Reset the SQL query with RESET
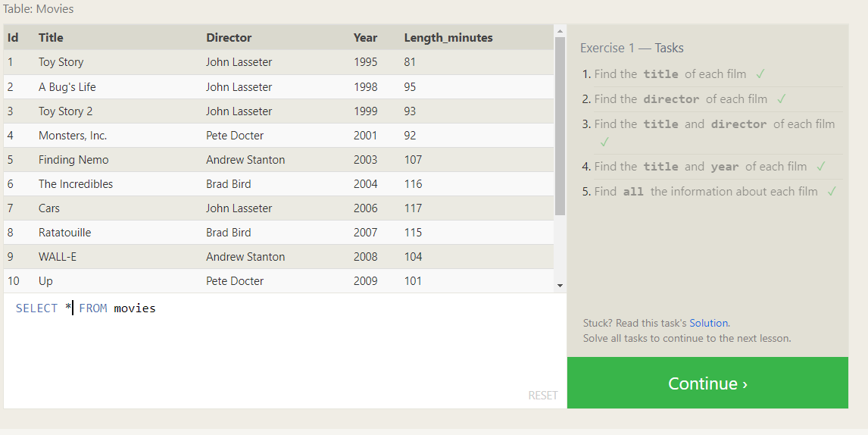Viewport: 868px width, 435px height. (x=542, y=396)
